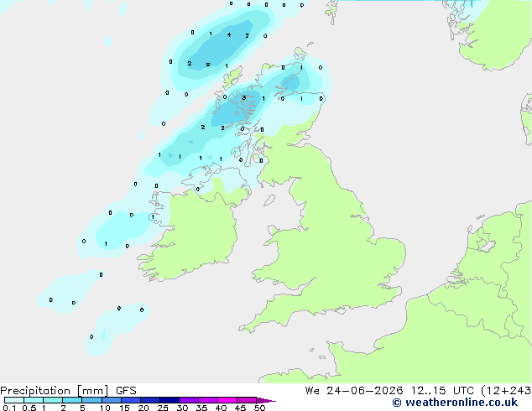Click the '12..15 UTC' time text
Screen dimensions: 532x411
pos(442,391)
